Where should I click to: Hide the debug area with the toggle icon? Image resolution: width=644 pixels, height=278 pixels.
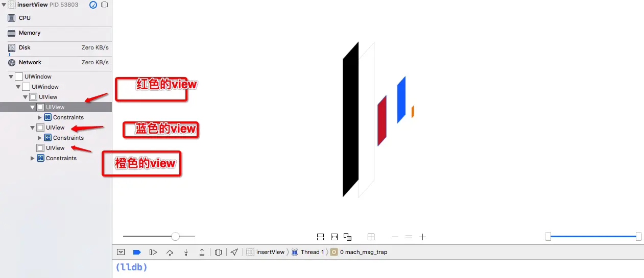[121, 252]
